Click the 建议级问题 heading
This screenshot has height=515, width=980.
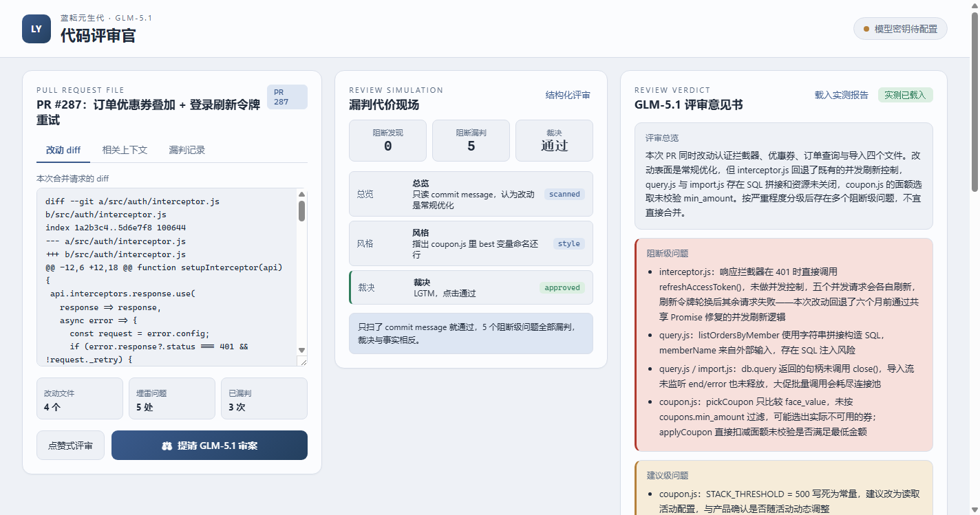(x=668, y=475)
